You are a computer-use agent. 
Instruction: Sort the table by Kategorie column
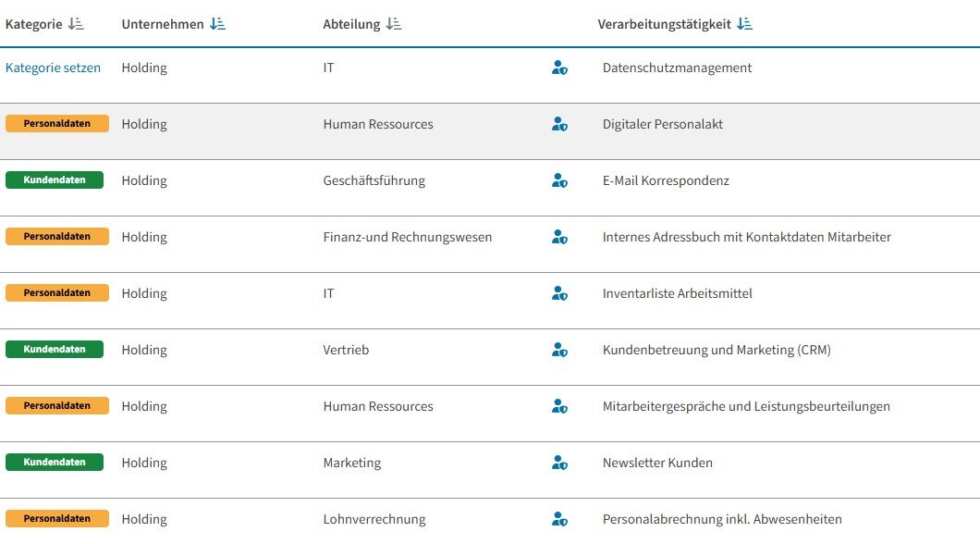(x=76, y=24)
